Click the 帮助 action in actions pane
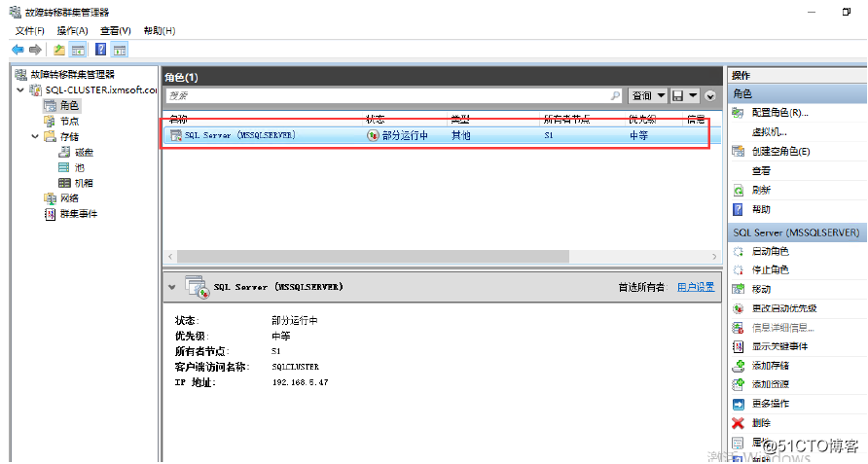The image size is (868, 464). click(761, 209)
